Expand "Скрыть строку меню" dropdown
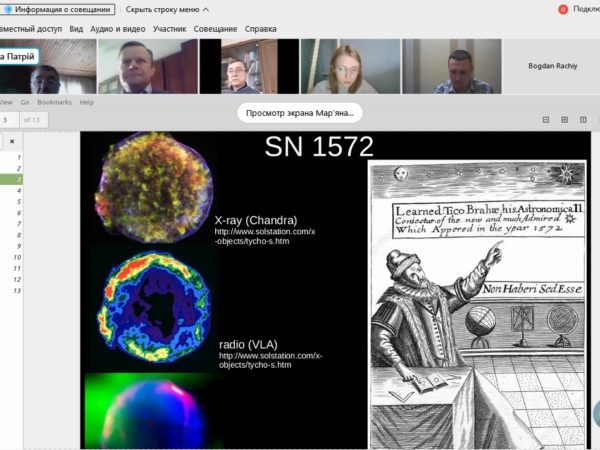 coord(168,9)
